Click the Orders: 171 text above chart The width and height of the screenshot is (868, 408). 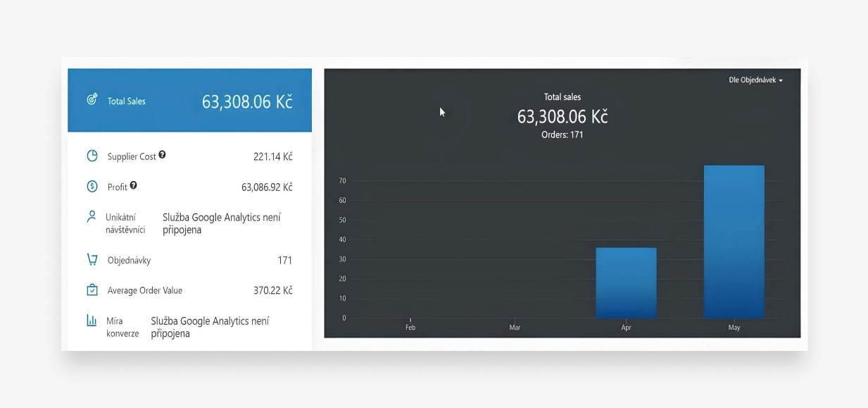click(x=562, y=135)
